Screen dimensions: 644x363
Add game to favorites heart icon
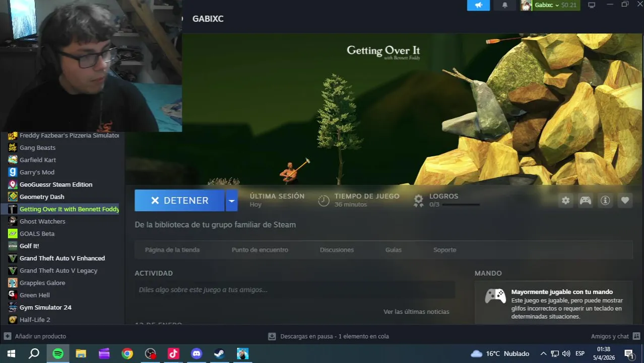coord(625,200)
